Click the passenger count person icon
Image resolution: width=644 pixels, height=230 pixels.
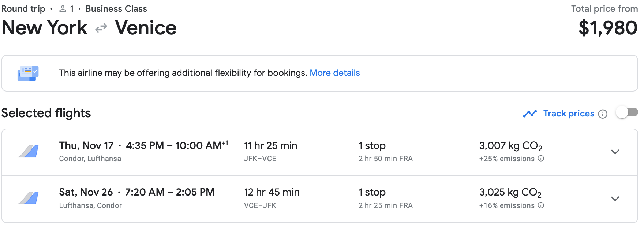pyautogui.click(x=63, y=9)
